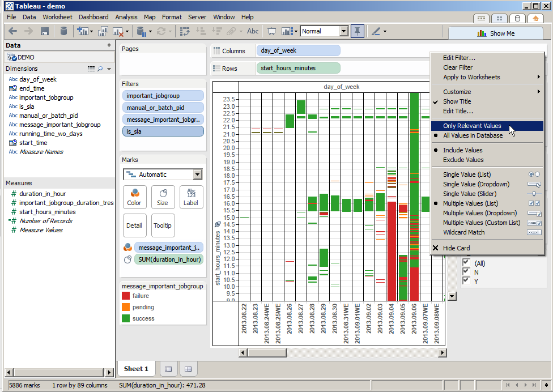Click the Duplicate Sheet toolbar icon
This screenshot has width=553, height=392.
103,31
